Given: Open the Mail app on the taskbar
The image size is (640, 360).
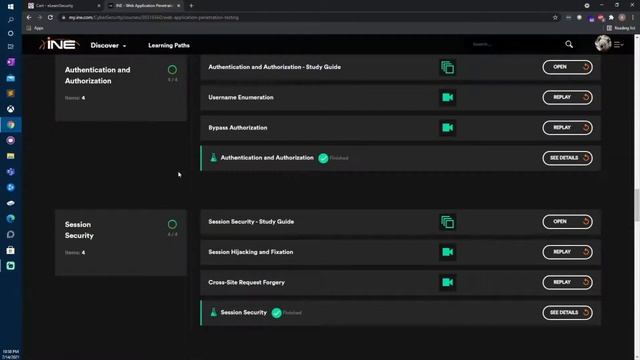Looking at the screenshot, I should coord(11,78).
